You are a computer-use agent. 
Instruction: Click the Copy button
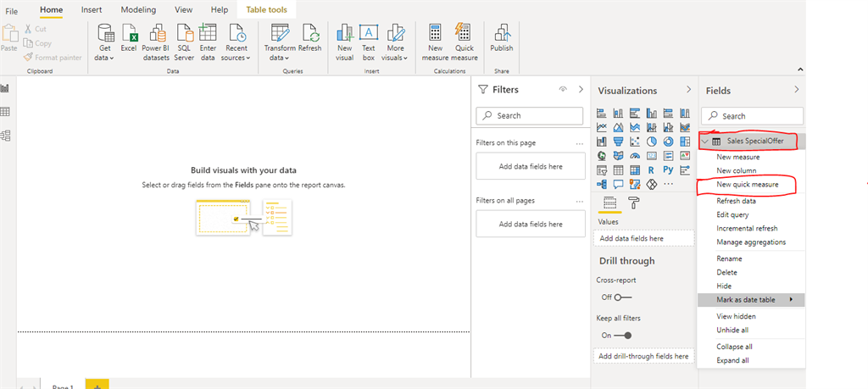click(37, 43)
